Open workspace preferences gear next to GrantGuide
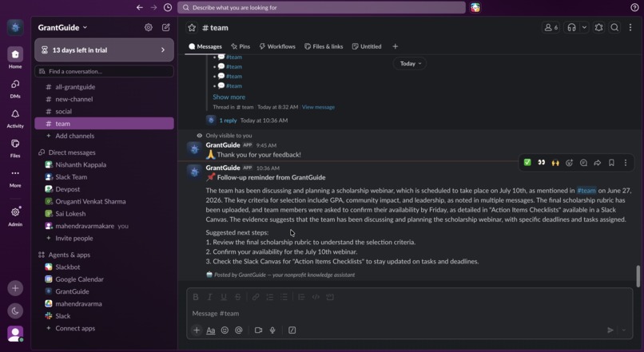The height and width of the screenshot is (352, 644). pos(149,27)
